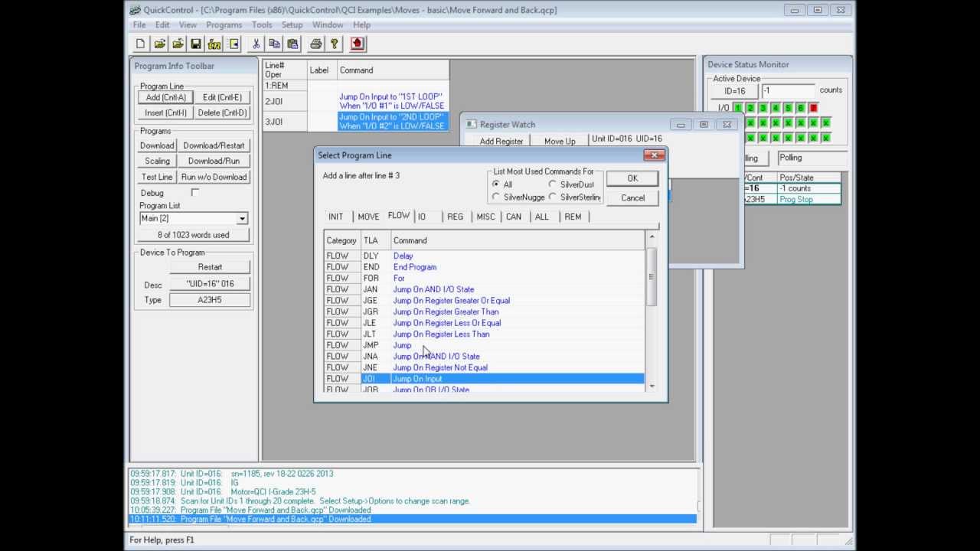Click the Download/Restart button
The width and height of the screenshot is (980, 551).
click(x=214, y=145)
